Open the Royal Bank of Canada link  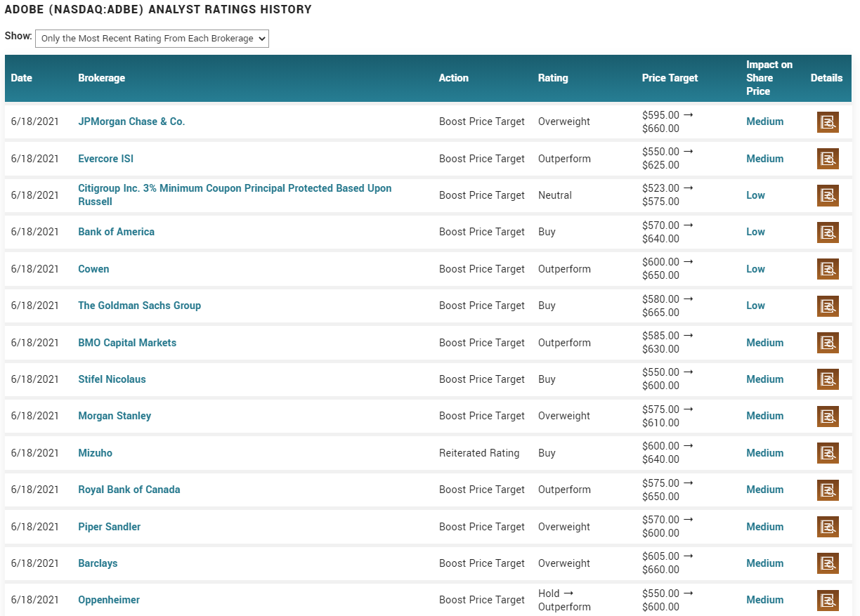click(x=129, y=490)
